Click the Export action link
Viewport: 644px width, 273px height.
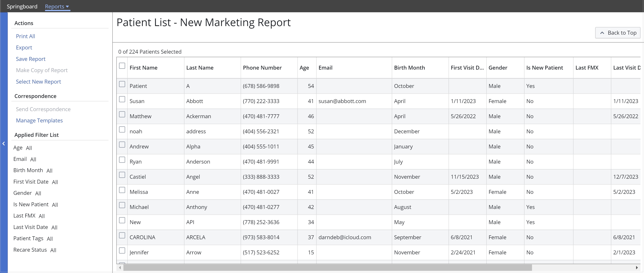click(x=24, y=48)
